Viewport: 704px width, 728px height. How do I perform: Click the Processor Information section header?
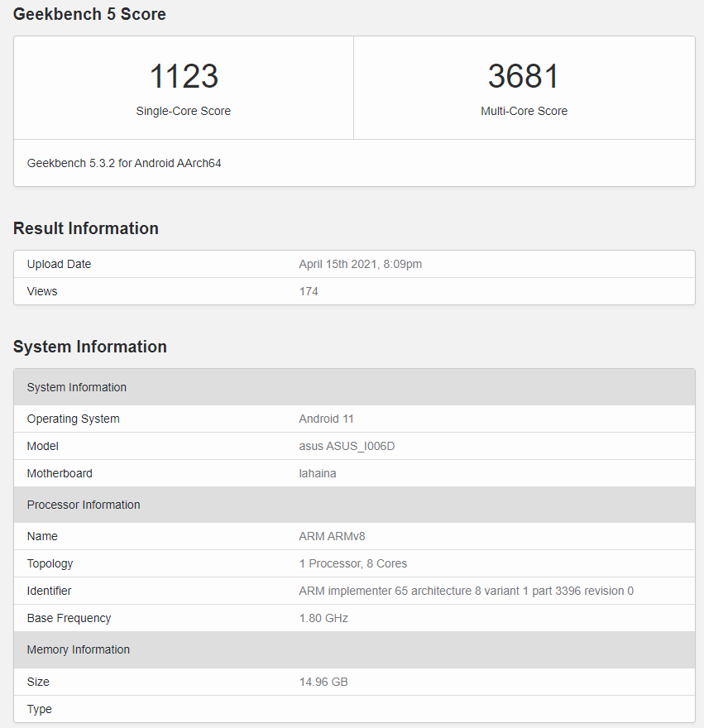tap(84, 505)
